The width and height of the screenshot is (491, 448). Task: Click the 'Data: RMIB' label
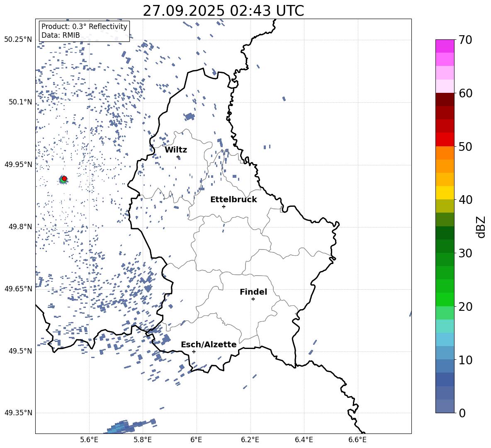coord(61,35)
